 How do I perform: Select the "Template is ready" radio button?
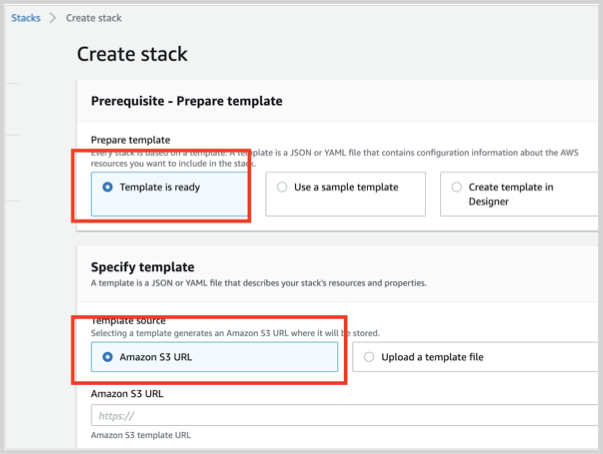click(x=108, y=187)
